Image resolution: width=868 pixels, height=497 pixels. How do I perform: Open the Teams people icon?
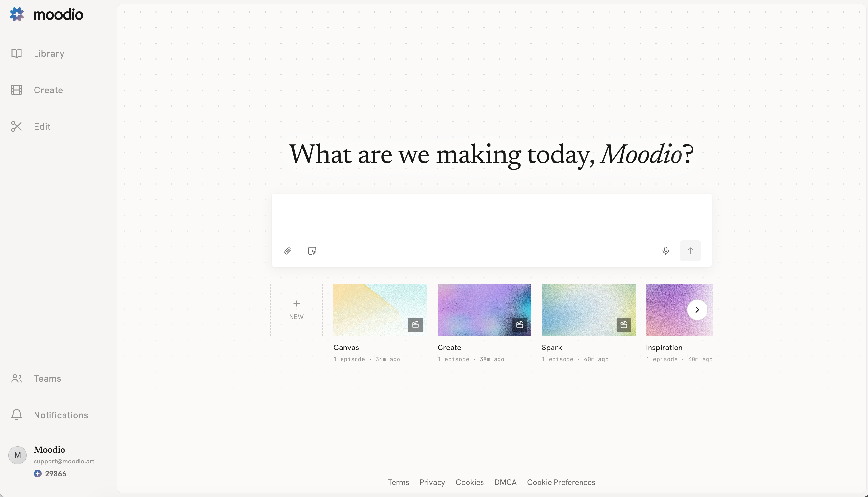click(16, 378)
